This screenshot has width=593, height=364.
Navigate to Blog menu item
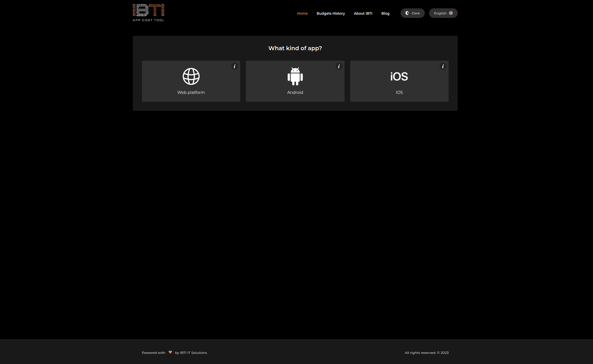pyautogui.click(x=385, y=13)
